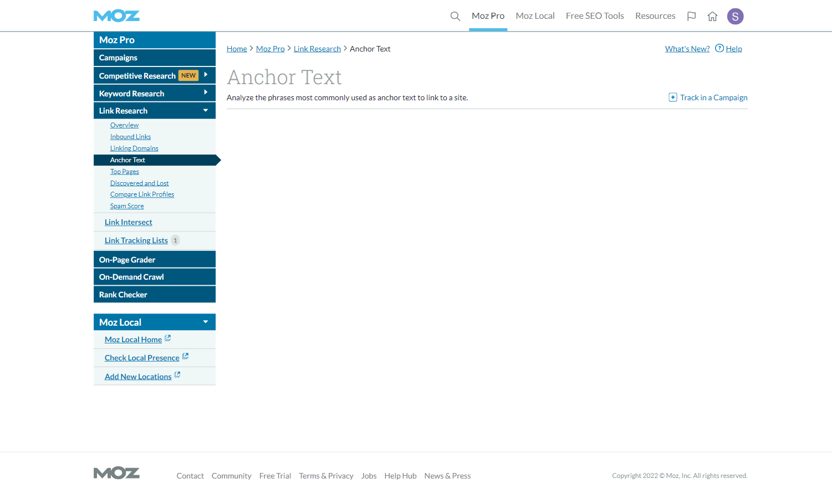Click the flag notifications icon

tap(691, 16)
